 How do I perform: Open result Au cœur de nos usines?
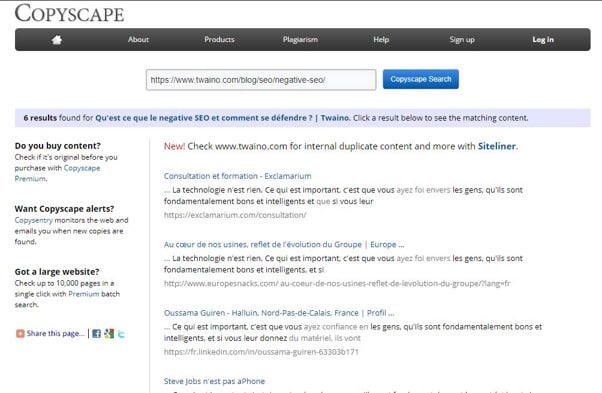tap(284, 244)
